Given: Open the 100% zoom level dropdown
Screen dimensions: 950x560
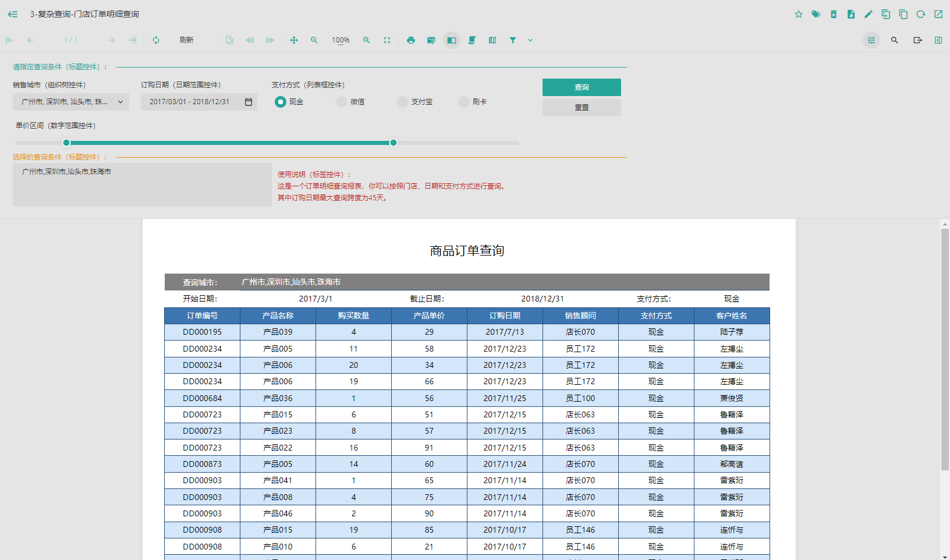Looking at the screenshot, I should (x=341, y=40).
